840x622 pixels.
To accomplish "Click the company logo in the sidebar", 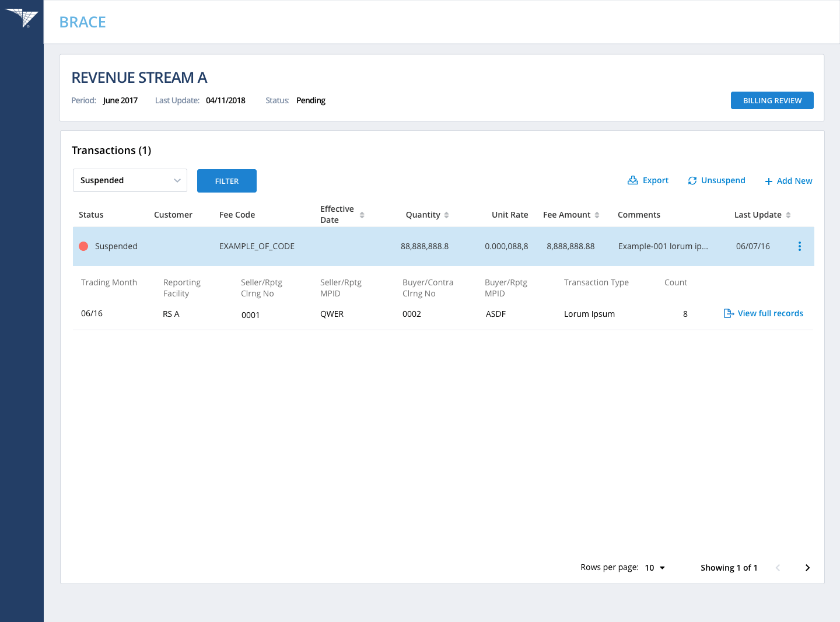I will coord(22,18).
